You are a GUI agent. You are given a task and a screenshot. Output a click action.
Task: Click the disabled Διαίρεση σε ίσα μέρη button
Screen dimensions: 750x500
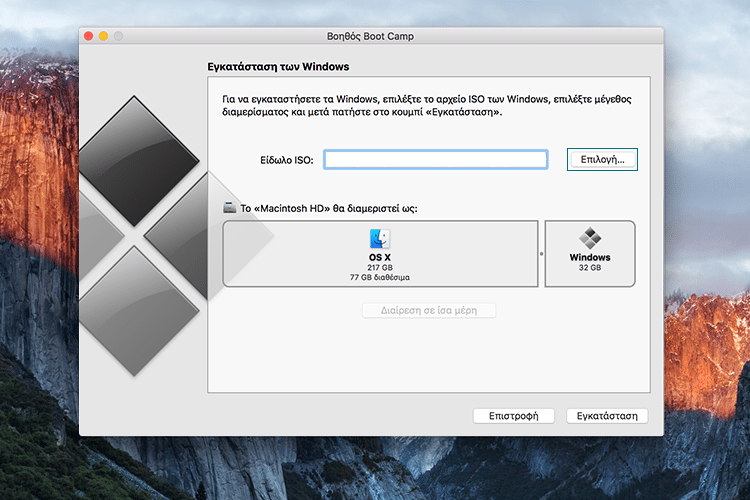click(429, 310)
